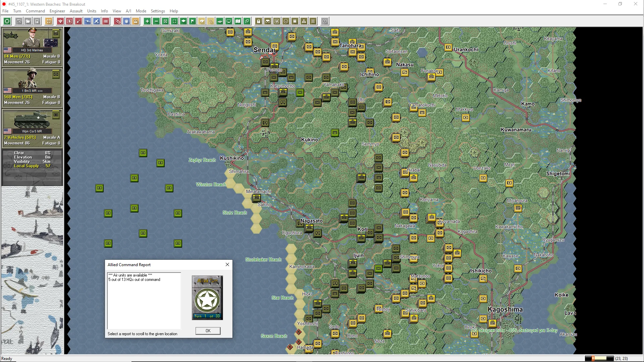Click the gray help question mark icon
644x362 pixels.
point(325,21)
